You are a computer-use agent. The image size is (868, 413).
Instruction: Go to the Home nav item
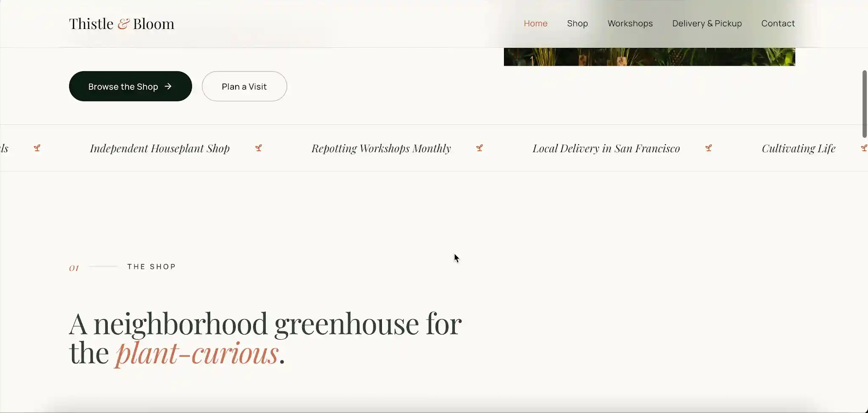pos(535,23)
